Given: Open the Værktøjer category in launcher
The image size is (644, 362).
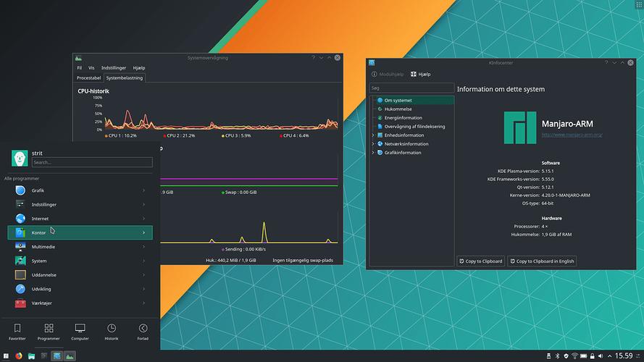Looking at the screenshot, I should pyautogui.click(x=80, y=303).
